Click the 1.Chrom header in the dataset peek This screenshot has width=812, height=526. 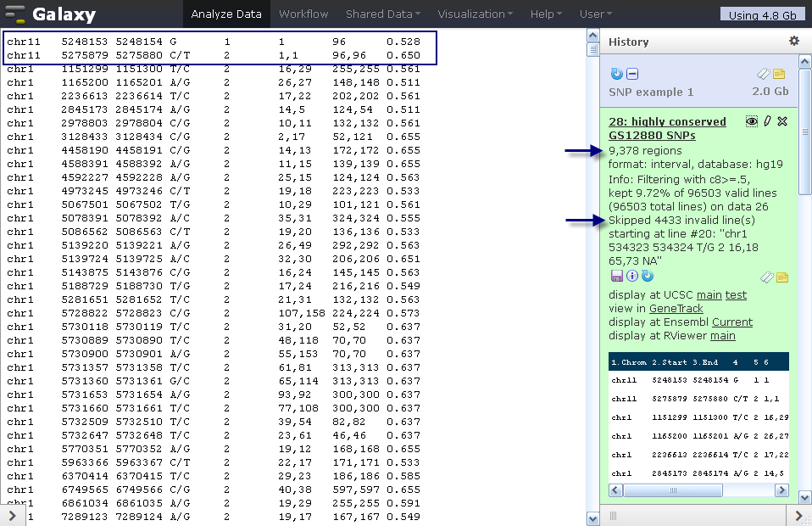[x=629, y=362]
